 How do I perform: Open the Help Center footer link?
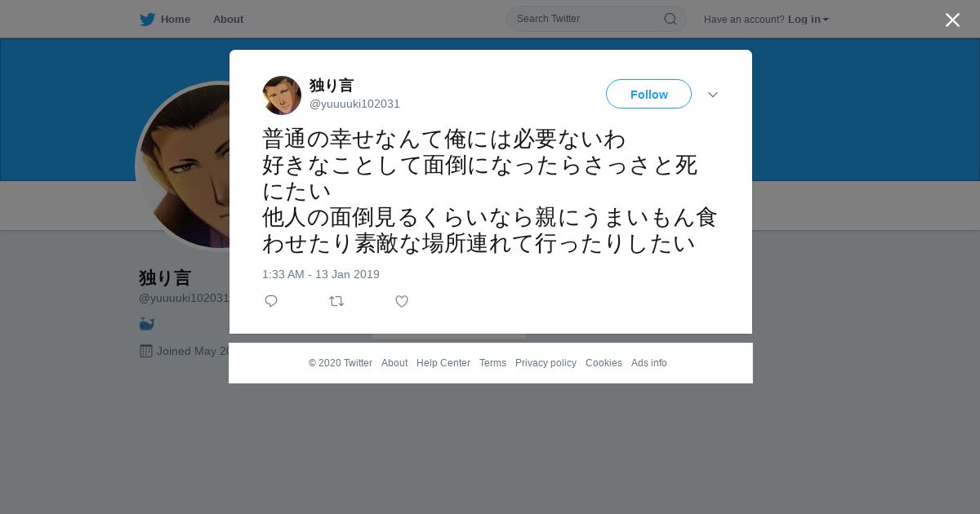click(x=443, y=363)
